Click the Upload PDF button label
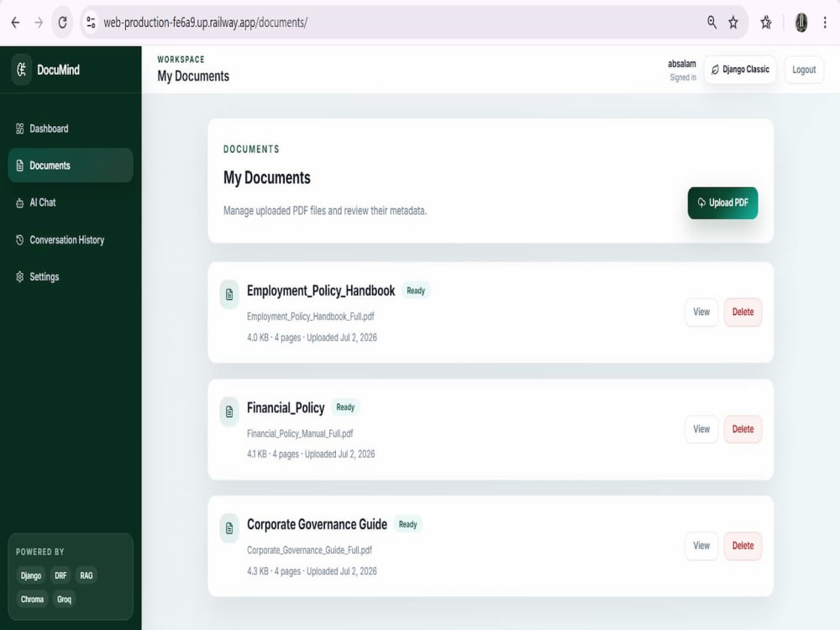This screenshot has height=630, width=840. (728, 202)
